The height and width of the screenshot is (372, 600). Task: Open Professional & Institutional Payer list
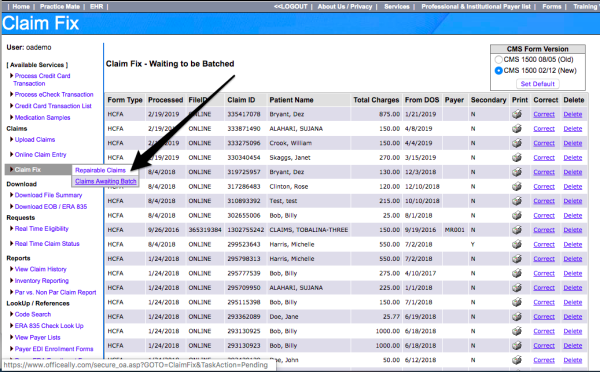(x=476, y=7)
